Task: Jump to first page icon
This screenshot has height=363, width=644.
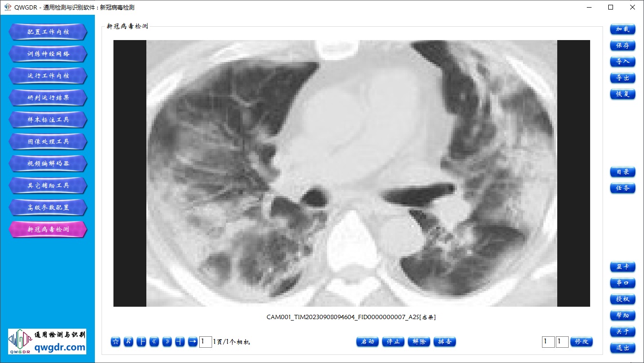Action: tap(141, 342)
